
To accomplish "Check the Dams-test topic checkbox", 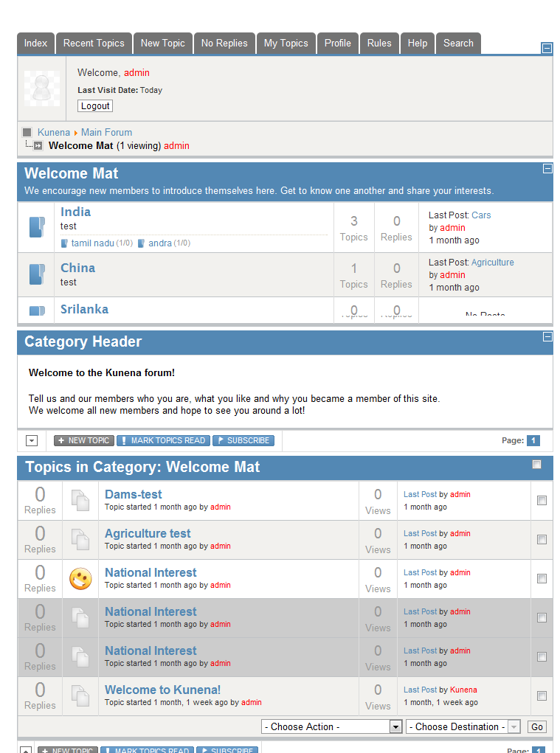I will tap(542, 501).
